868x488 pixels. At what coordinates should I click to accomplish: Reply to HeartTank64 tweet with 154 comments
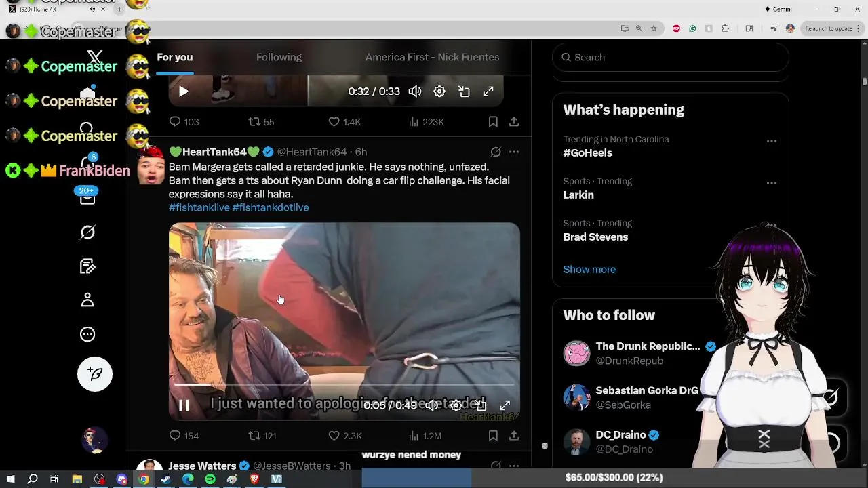point(184,436)
